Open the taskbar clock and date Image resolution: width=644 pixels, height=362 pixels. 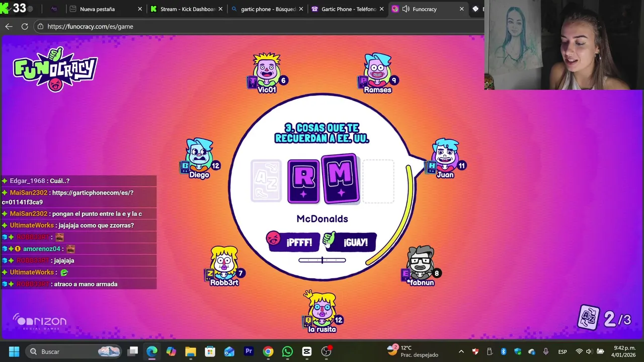point(624,351)
